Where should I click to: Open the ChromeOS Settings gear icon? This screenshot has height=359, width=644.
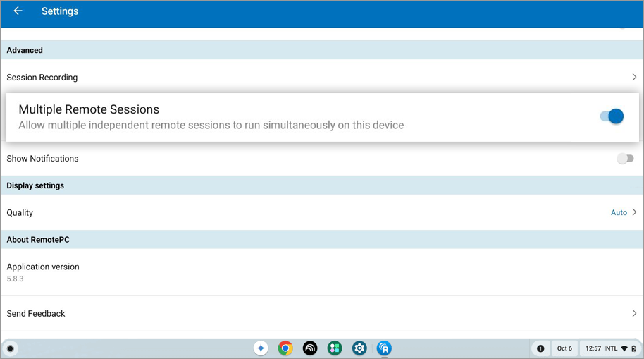coord(359,348)
